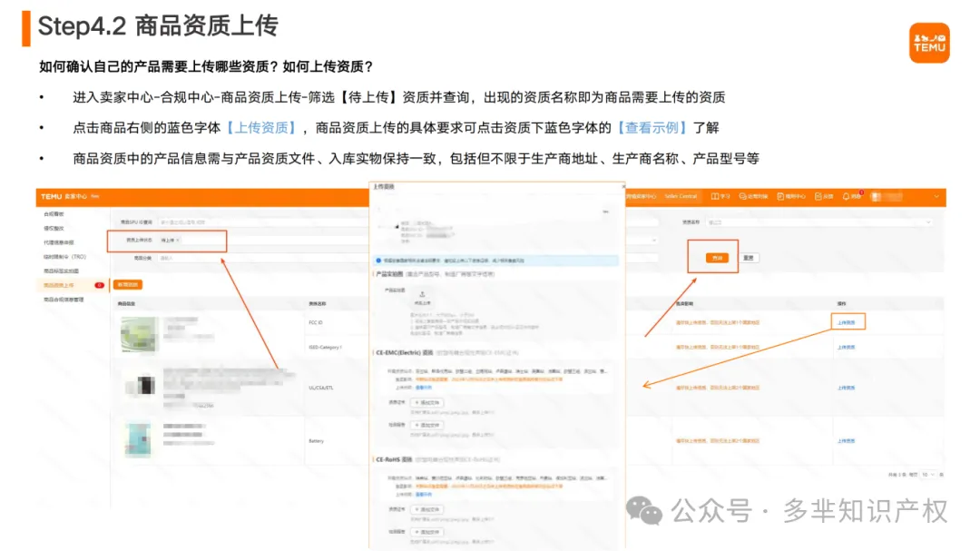Viewport: 980px width, 551px height.
Task: Open 查看示例 link under CE-RoHS section
Action: pyautogui.click(x=424, y=494)
